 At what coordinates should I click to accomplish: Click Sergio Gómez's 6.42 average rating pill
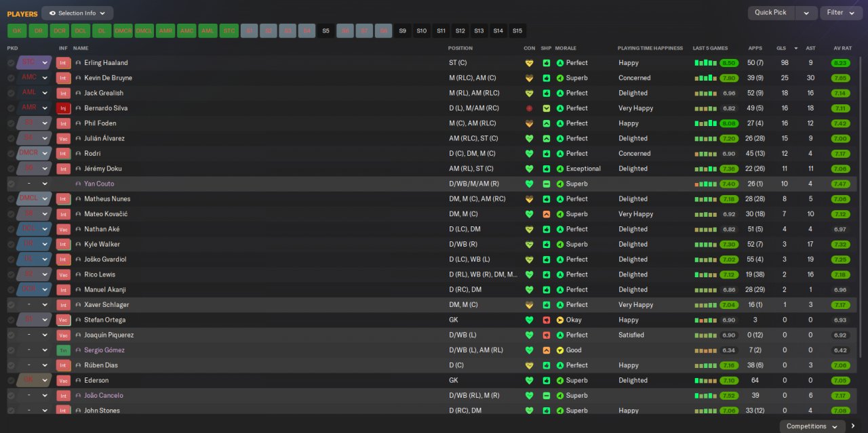[x=840, y=350]
